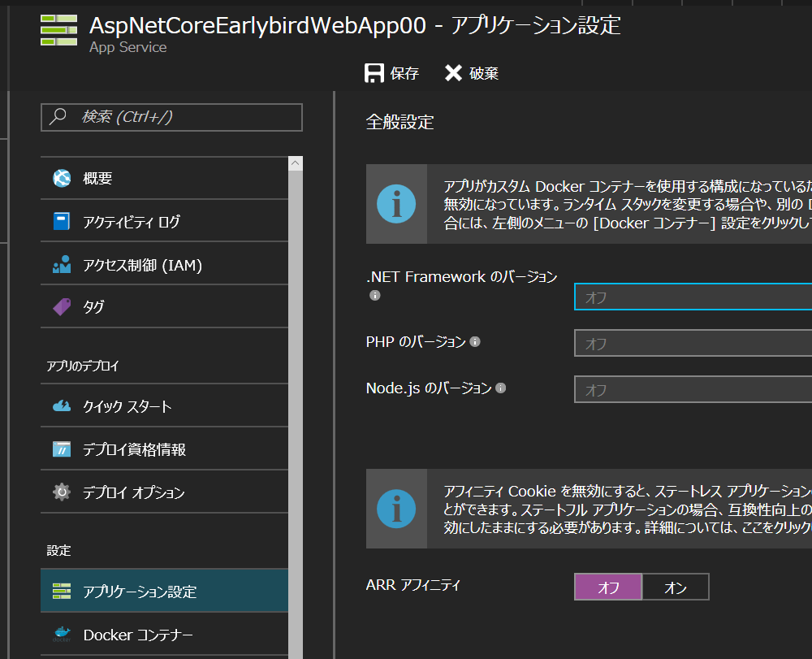Open the 概要 menu item

[164, 178]
